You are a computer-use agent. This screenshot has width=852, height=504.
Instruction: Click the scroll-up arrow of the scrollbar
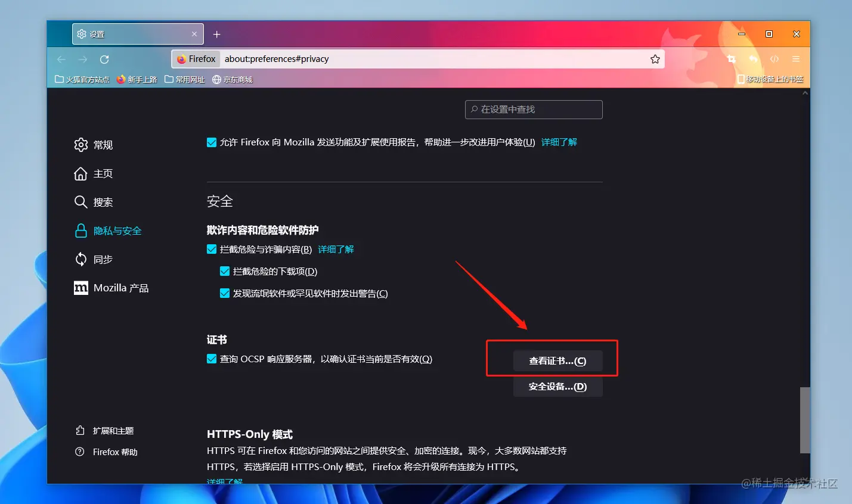point(805,93)
